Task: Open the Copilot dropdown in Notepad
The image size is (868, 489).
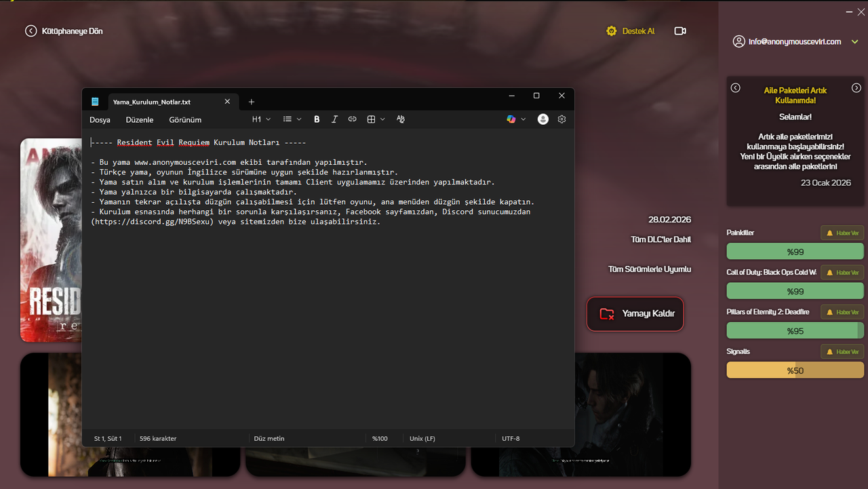Action: tap(516, 119)
